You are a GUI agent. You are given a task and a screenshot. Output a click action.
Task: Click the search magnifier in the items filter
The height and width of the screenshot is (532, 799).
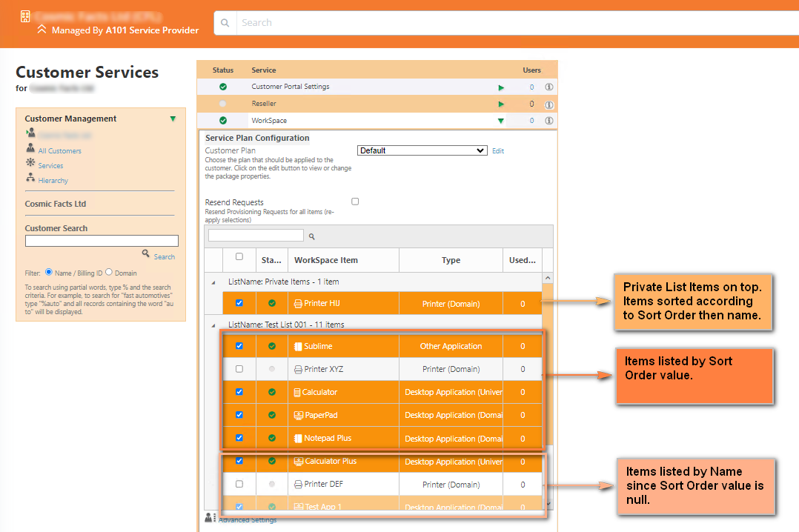coord(311,236)
